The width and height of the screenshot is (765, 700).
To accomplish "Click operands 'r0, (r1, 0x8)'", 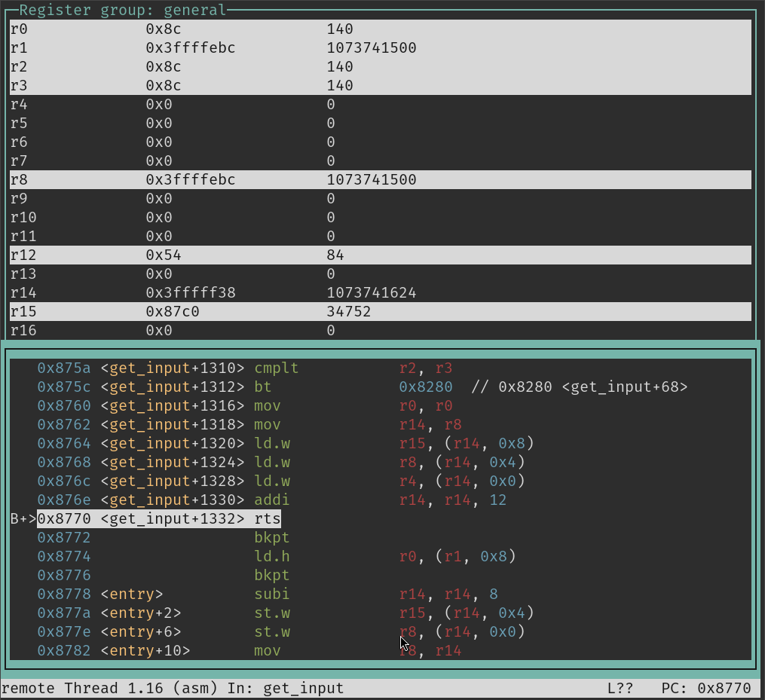I will (457, 557).
